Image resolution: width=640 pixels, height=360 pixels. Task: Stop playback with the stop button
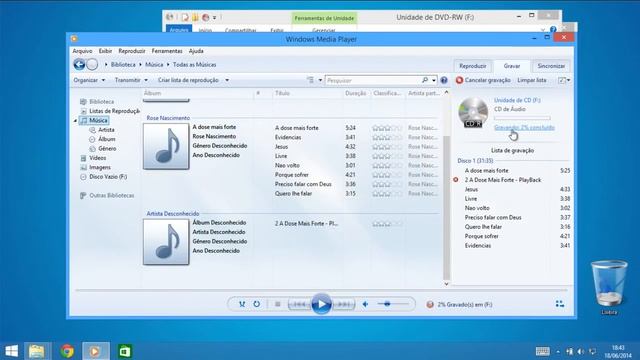coord(278,304)
